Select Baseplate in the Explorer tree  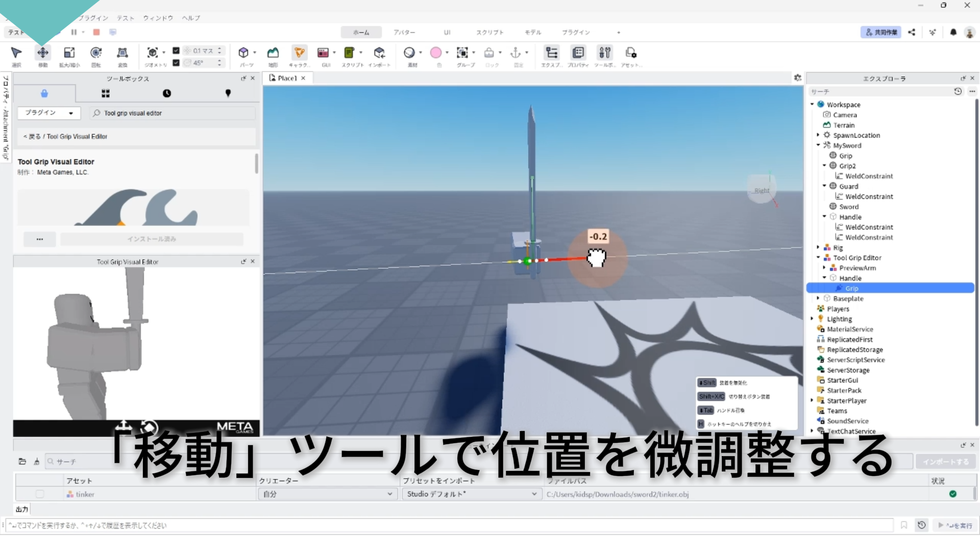848,298
